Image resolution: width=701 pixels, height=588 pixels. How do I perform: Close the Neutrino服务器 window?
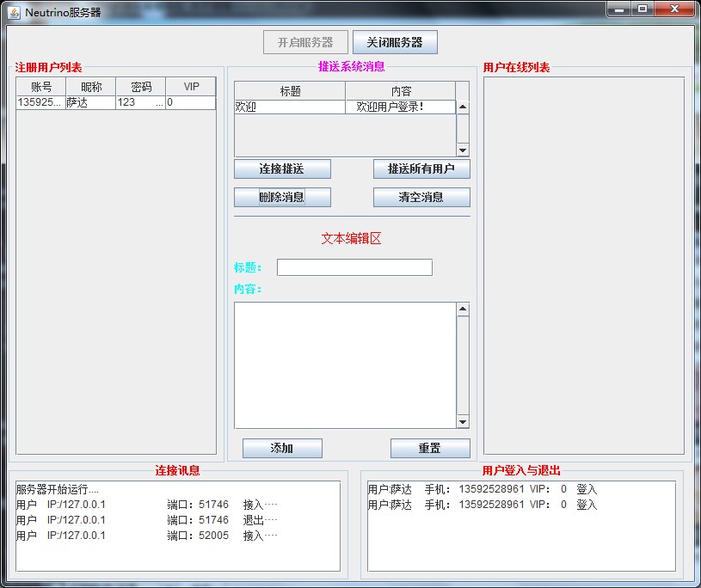675,9
